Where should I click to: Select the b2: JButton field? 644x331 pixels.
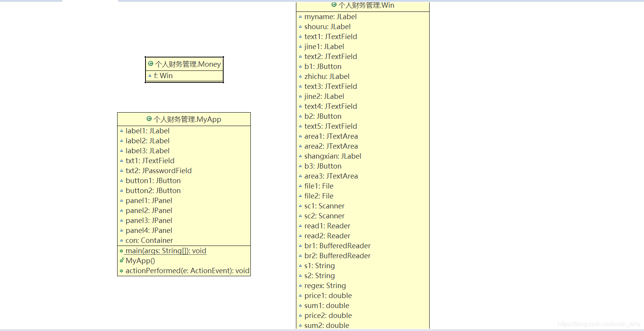(323, 116)
